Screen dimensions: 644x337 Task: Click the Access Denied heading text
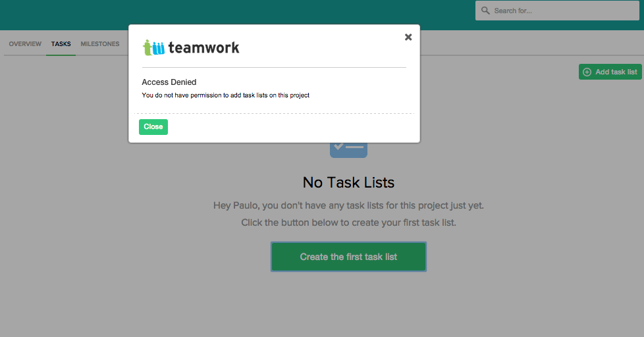click(x=169, y=82)
